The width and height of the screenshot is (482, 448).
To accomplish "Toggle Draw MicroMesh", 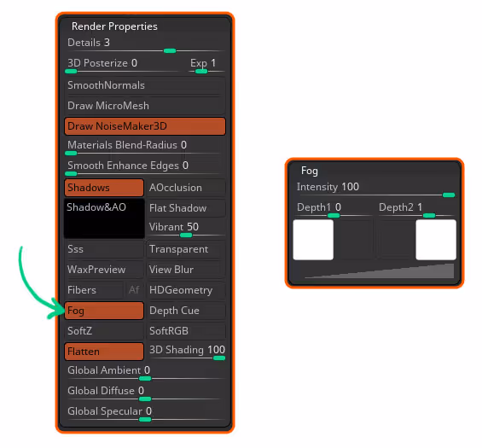I will pyautogui.click(x=145, y=106).
